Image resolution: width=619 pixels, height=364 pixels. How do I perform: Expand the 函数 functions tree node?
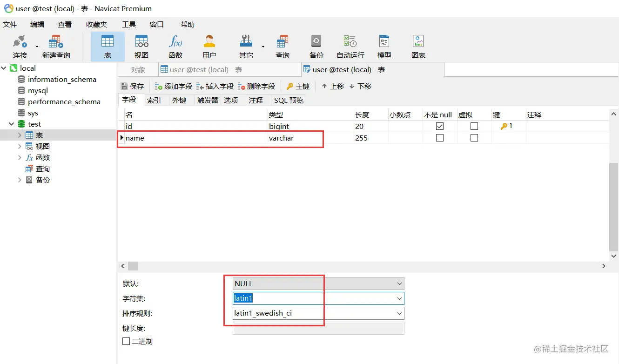[20, 157]
